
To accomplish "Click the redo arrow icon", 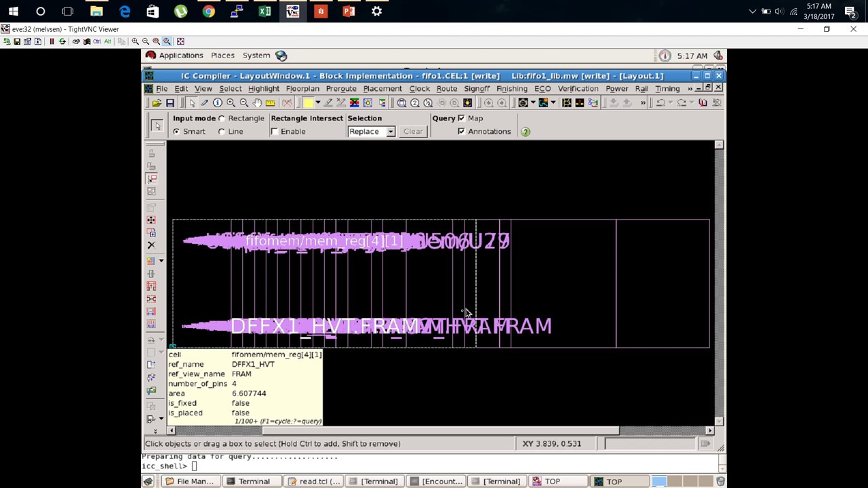I will [x=682, y=102].
